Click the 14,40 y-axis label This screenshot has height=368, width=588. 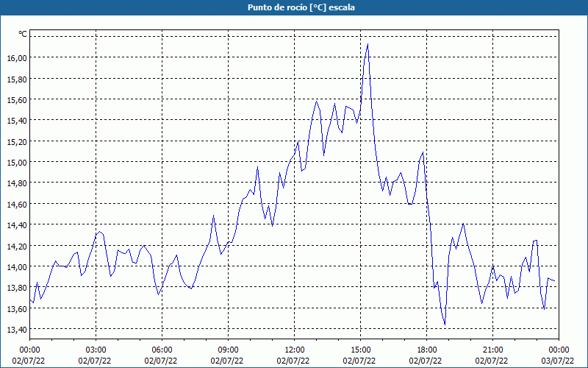coord(16,225)
